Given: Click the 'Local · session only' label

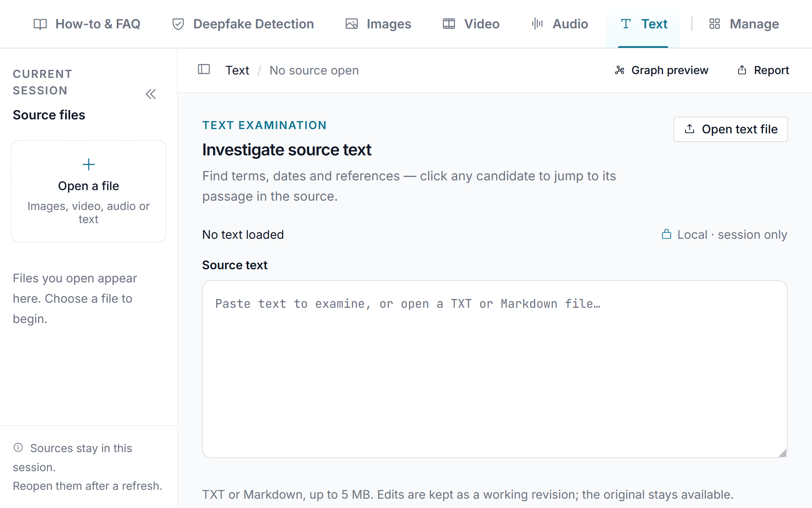Looking at the screenshot, I should pos(732,235).
